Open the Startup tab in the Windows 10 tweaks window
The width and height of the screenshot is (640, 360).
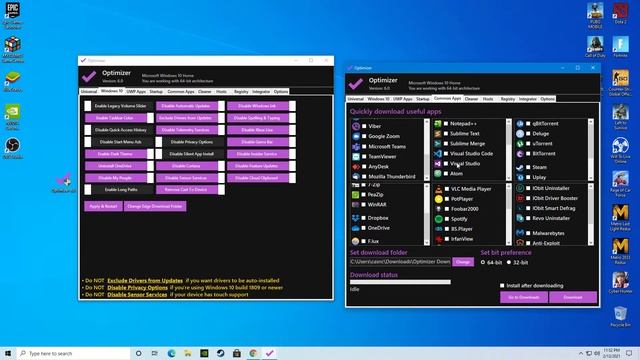coord(156,92)
